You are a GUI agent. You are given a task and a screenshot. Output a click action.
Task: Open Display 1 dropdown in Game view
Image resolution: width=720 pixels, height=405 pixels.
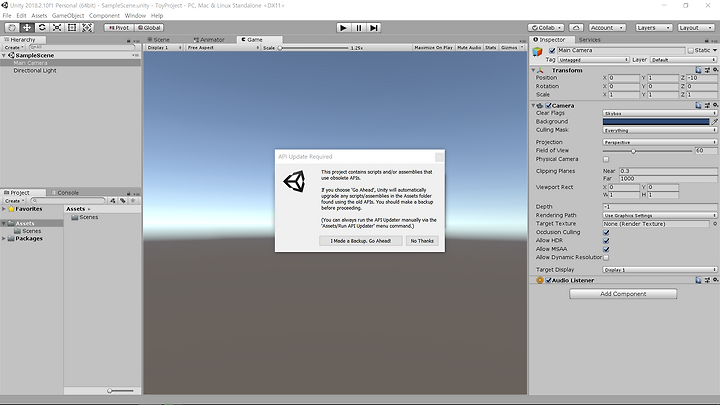click(164, 48)
